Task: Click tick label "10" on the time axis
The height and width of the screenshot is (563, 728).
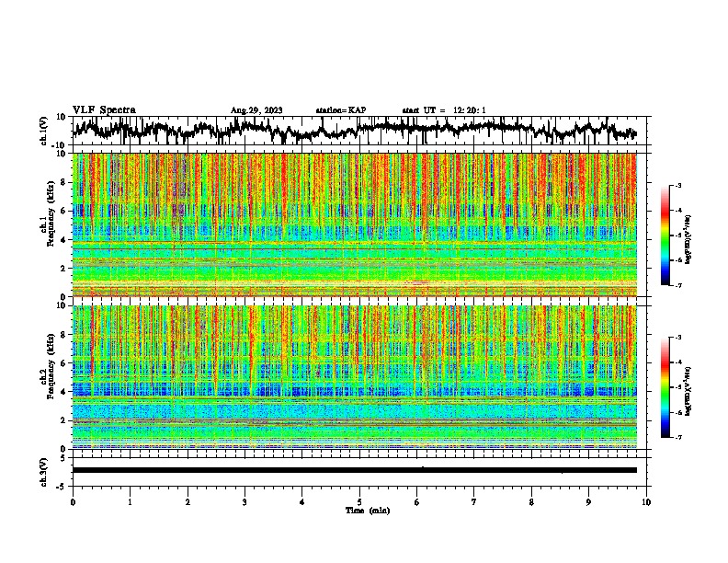Action: 646,502
